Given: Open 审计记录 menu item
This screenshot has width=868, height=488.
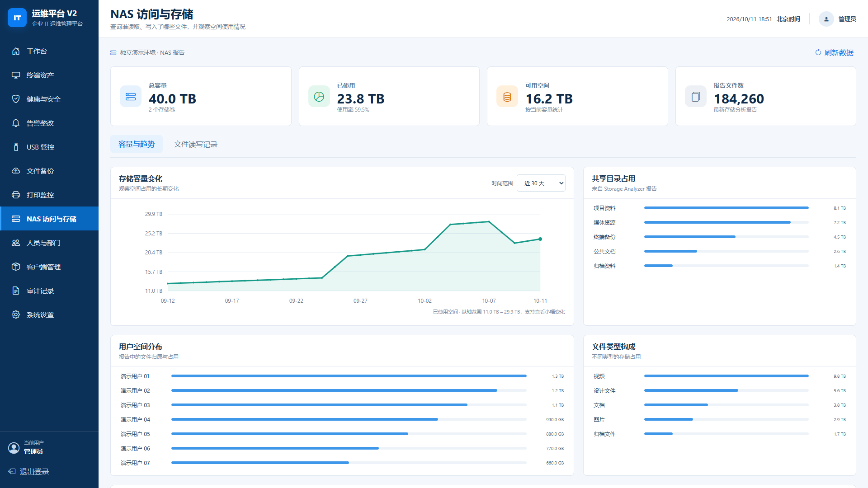Looking at the screenshot, I should (49, 291).
